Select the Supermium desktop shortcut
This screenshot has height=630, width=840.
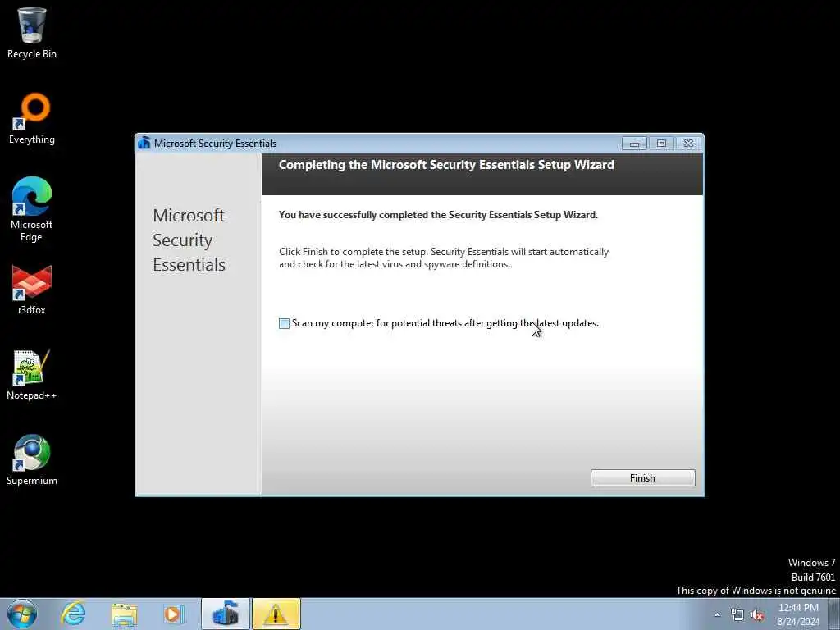[x=32, y=459]
